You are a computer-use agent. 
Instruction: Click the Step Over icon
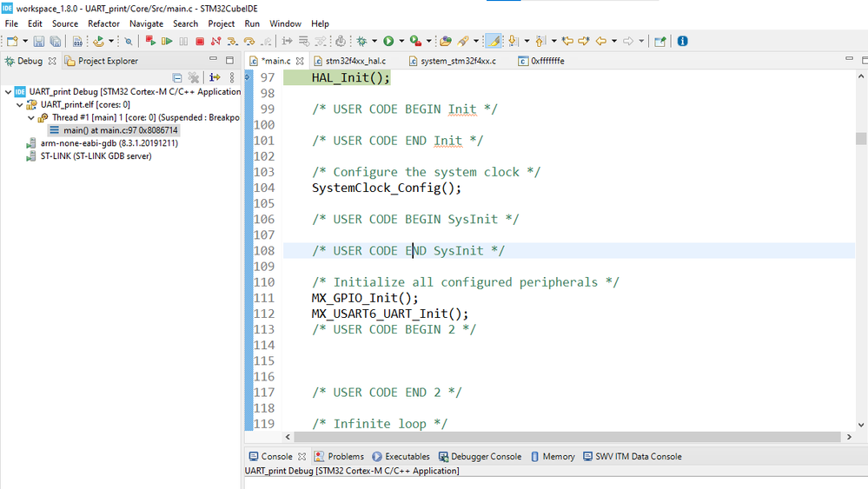[x=249, y=41]
